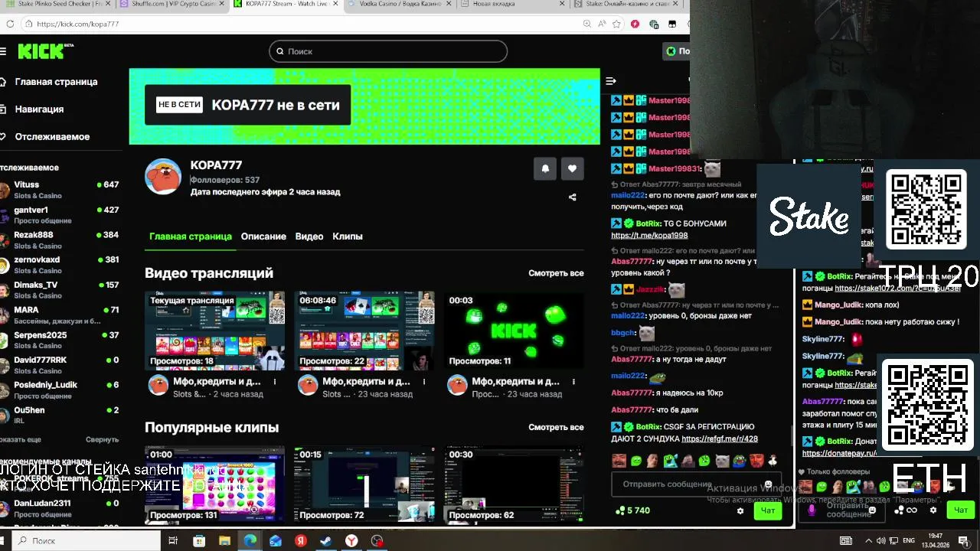Open Steam from the taskbar
Screen dimensions: 980x551
(x=325, y=540)
